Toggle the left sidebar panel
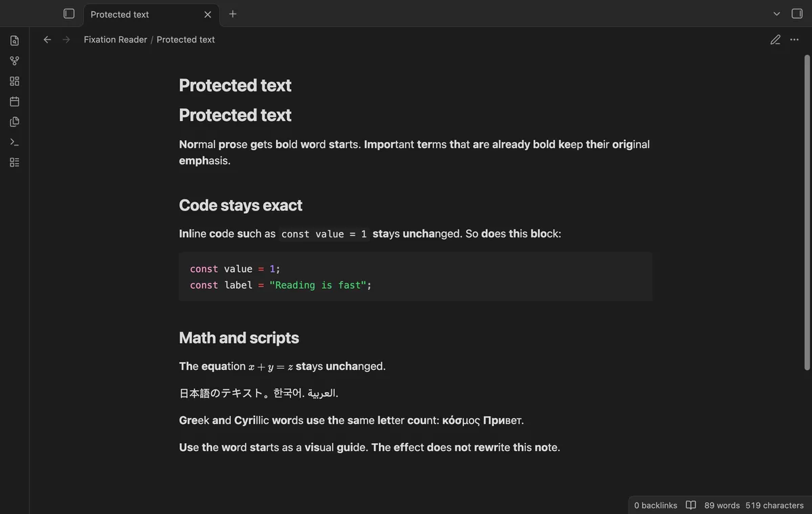Screen dimensions: 812x514 [x=69, y=14]
